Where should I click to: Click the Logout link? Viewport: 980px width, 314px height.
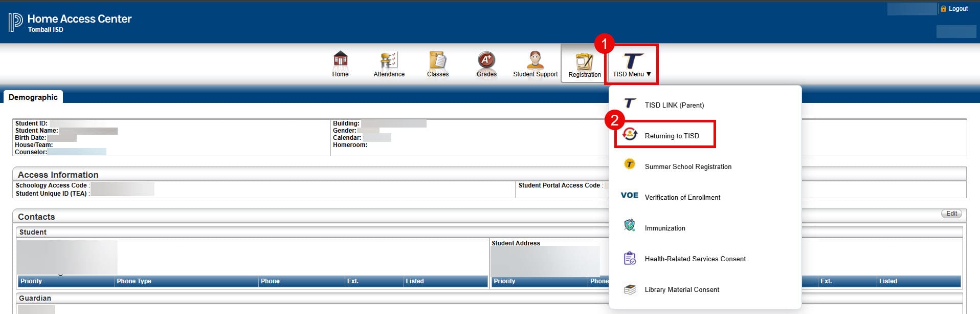click(x=958, y=9)
